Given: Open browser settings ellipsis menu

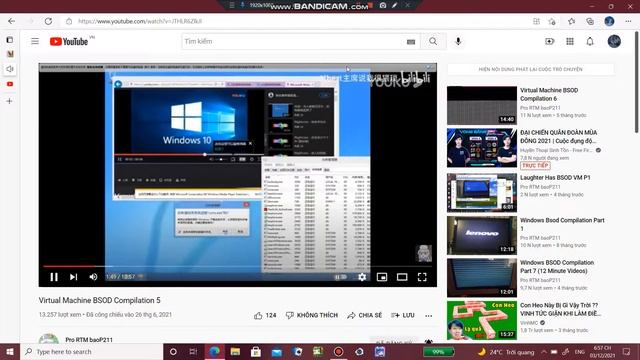Looking at the screenshot, I should pyautogui.click(x=628, y=21).
